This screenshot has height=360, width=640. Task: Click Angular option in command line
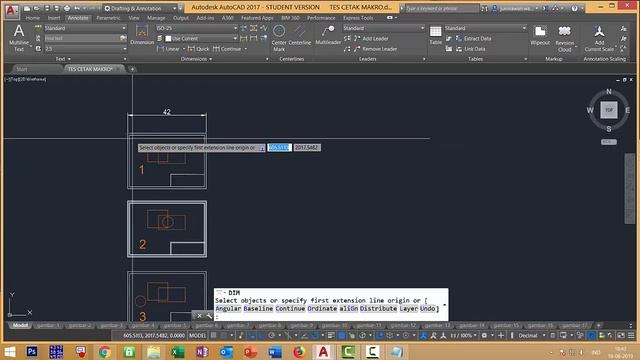point(228,309)
